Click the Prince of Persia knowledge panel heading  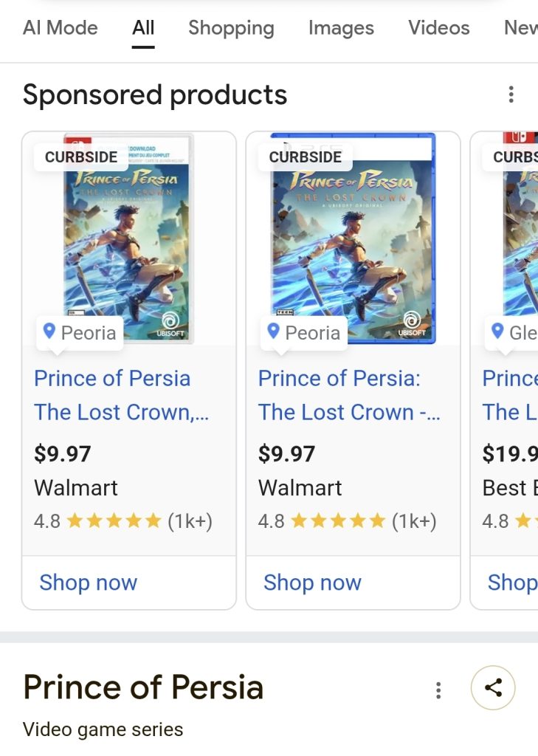143,687
